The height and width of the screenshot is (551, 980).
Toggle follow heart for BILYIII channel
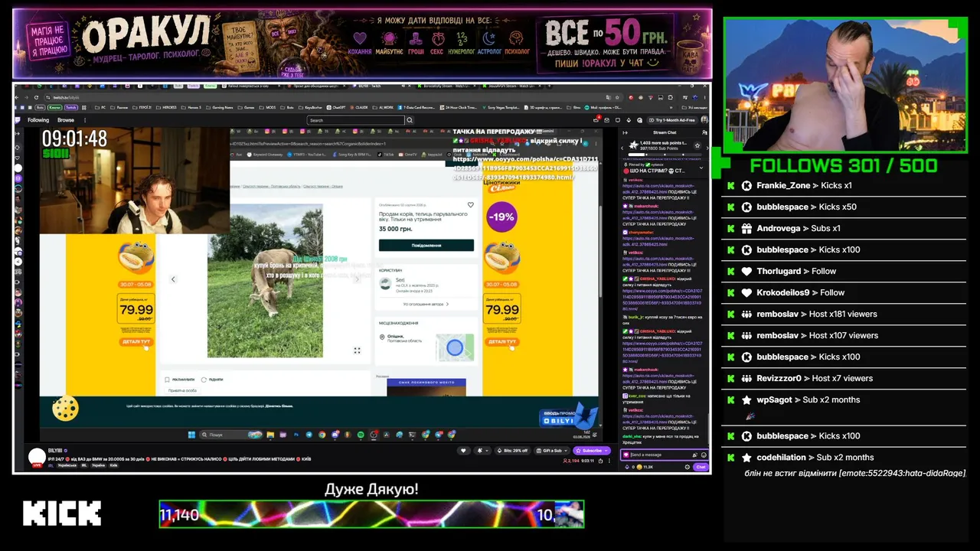463,451
